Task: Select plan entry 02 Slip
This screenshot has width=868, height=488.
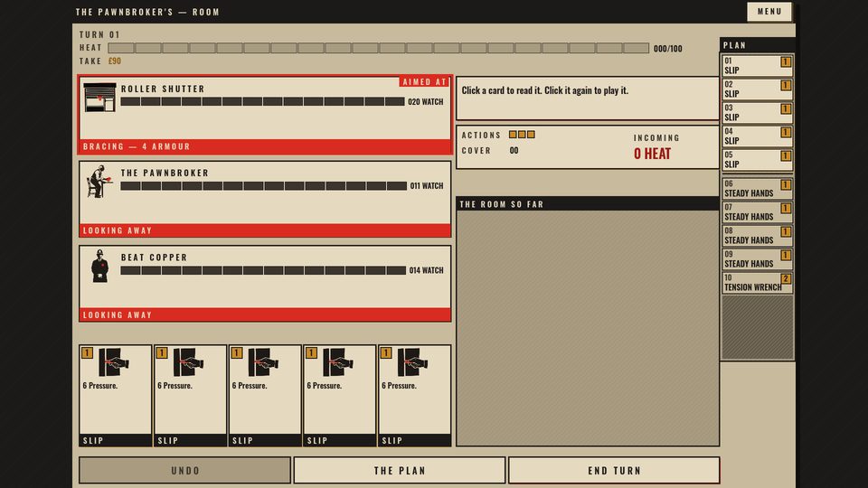Action: coord(757,89)
